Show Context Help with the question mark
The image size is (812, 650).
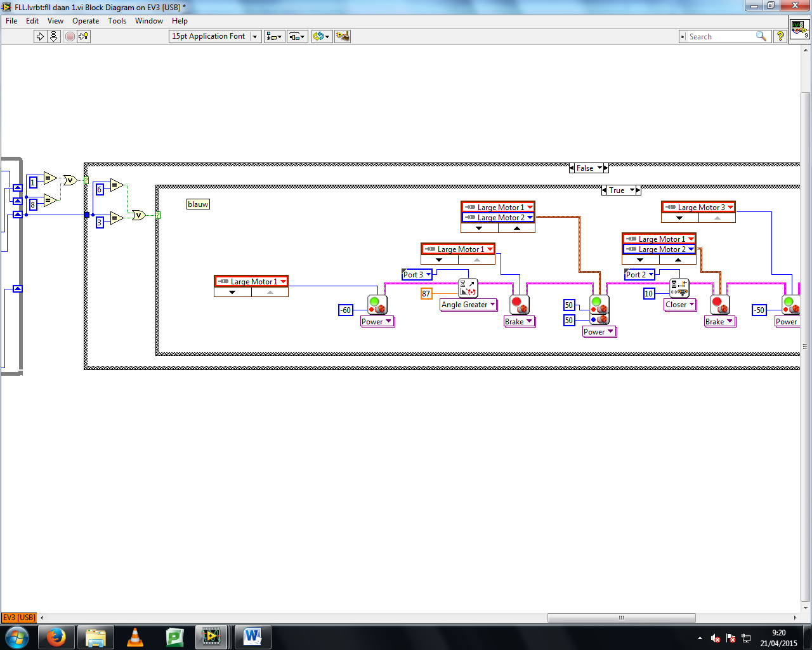coord(780,37)
